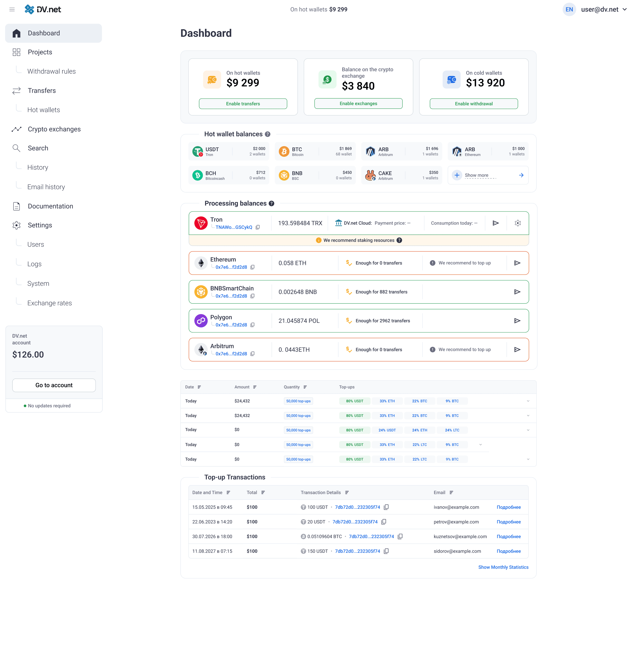The image size is (637, 672).
Task: Click the send icon on the Polygon row
Action: tap(517, 320)
